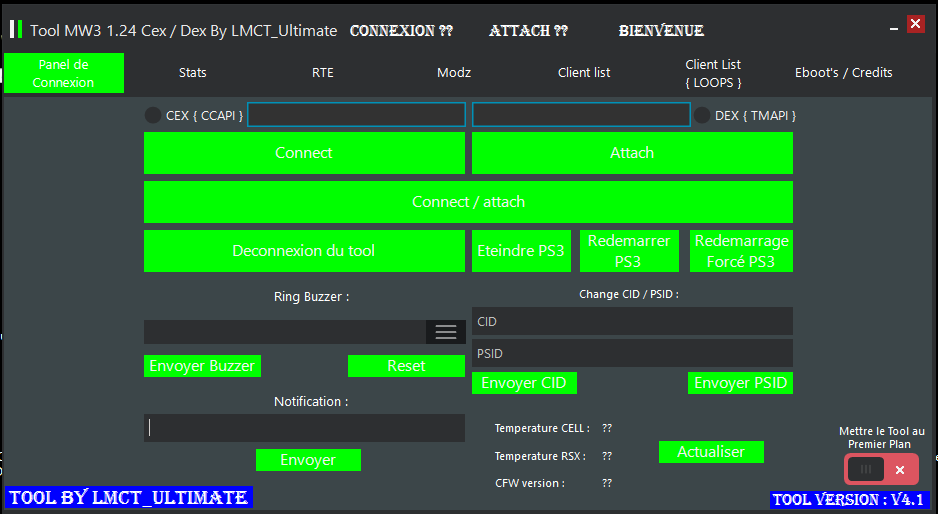The height and width of the screenshot is (514, 938).
Task: Close the tool window with red X
Action: 915,24
